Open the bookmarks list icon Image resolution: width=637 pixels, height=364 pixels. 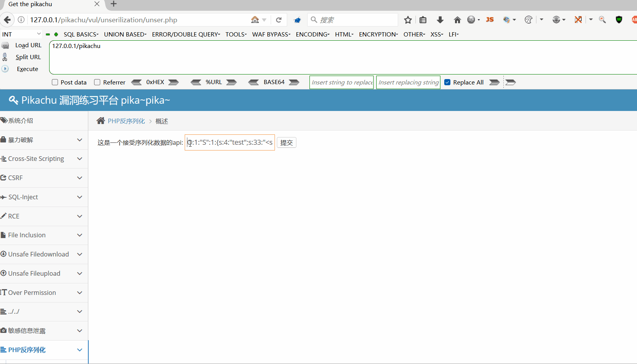(423, 20)
